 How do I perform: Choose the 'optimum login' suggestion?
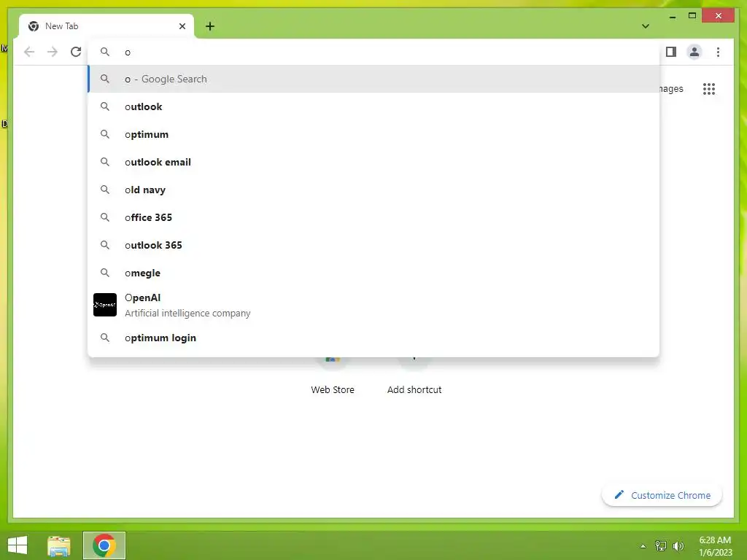[373, 338]
